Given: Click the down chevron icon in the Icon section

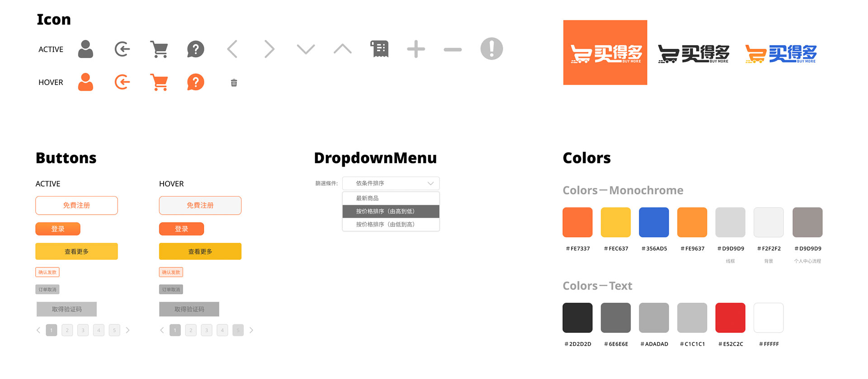Looking at the screenshot, I should pos(306,49).
